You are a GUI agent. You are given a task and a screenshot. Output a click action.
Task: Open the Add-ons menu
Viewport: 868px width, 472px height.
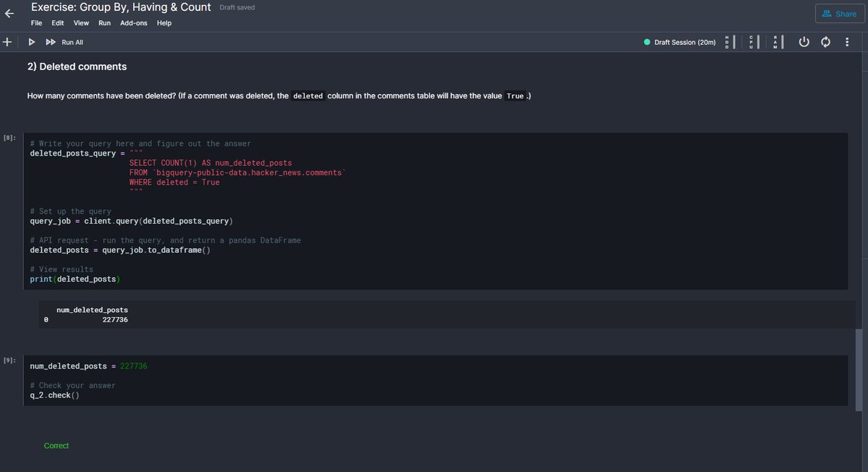[134, 23]
